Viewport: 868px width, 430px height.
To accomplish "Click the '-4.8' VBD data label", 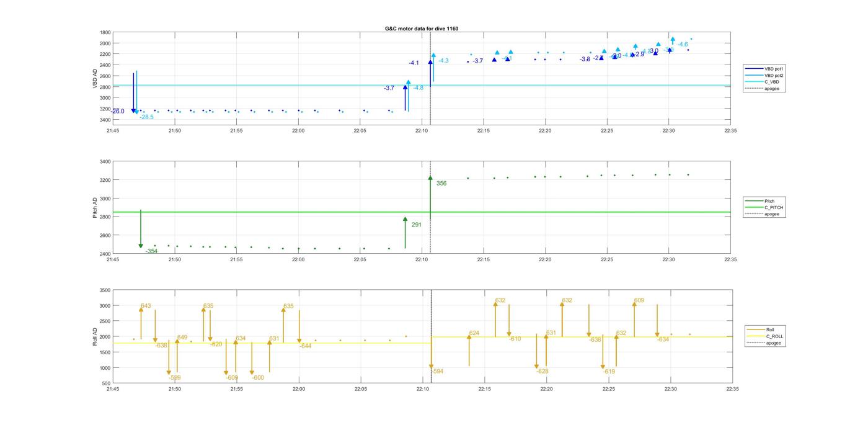I will pos(418,88).
